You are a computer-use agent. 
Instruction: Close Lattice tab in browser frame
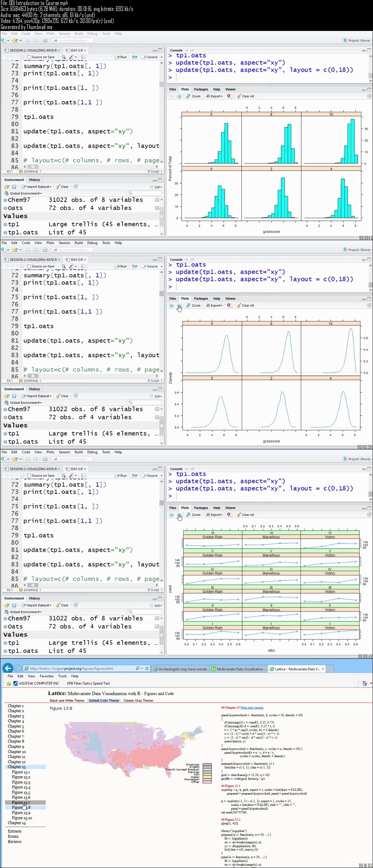click(323, 669)
